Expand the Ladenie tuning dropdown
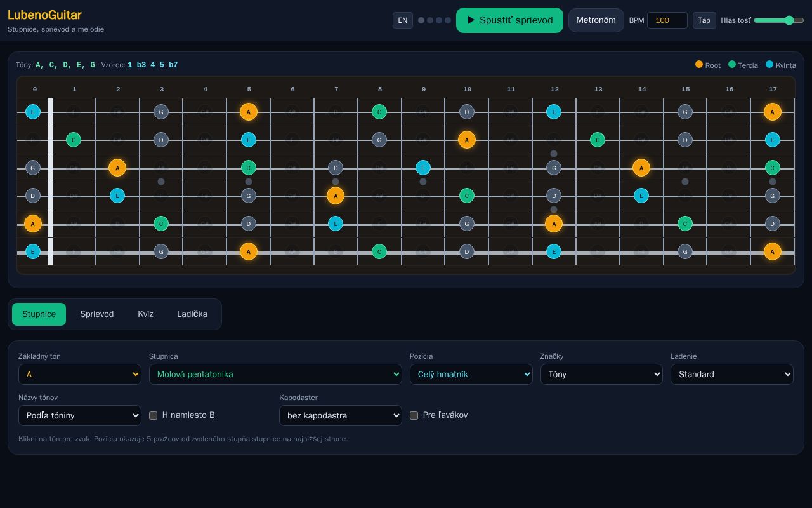The image size is (812, 508). (732, 374)
